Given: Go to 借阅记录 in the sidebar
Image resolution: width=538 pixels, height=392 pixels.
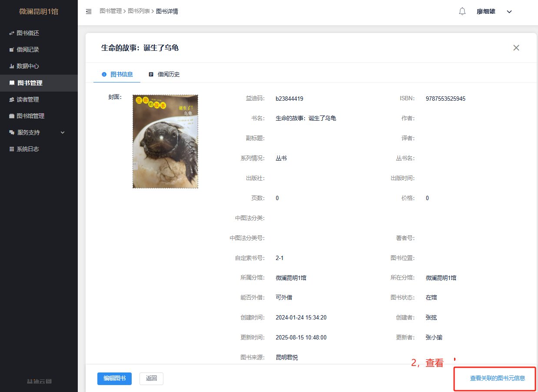Looking at the screenshot, I should click(x=28, y=49).
